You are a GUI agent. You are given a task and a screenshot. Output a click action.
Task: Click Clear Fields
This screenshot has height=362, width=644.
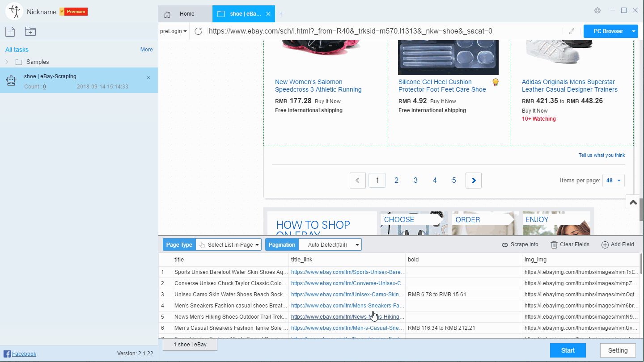(570, 244)
